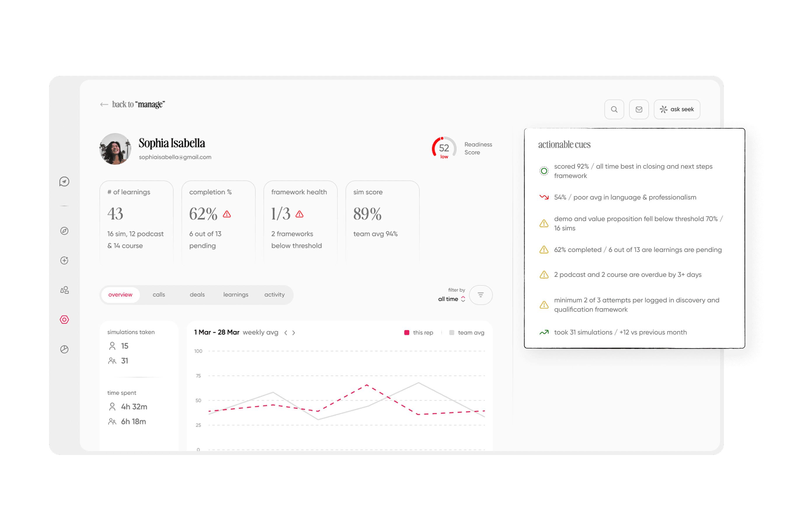
Task: Toggle the this rep legend swatch
Action: coord(407,332)
